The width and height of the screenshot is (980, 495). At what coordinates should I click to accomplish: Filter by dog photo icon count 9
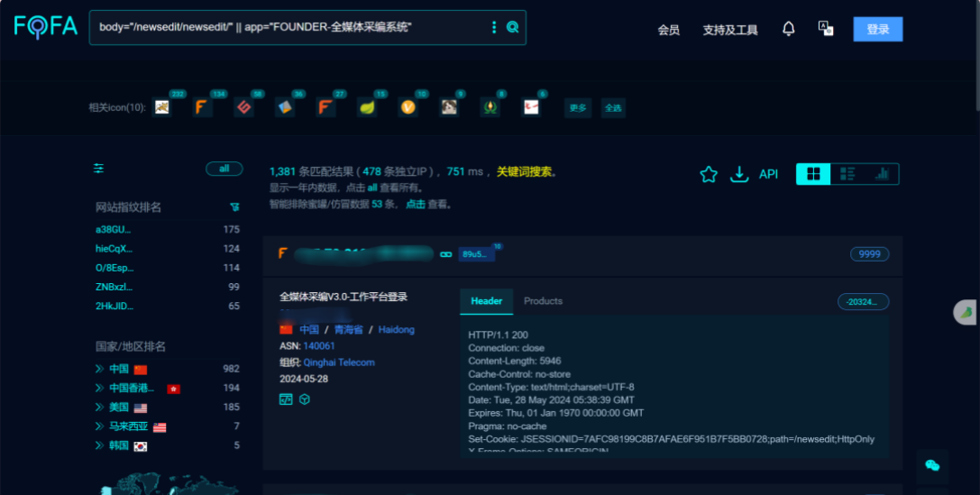(449, 107)
